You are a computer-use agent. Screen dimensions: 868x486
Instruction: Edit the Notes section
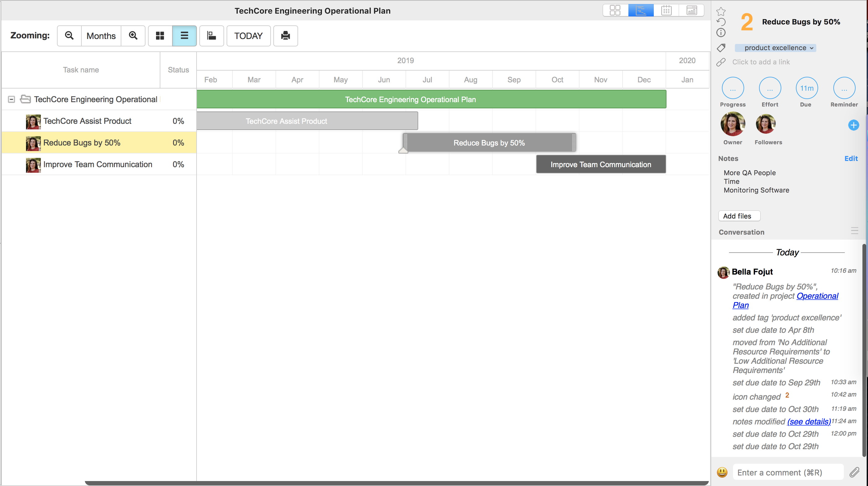click(851, 158)
